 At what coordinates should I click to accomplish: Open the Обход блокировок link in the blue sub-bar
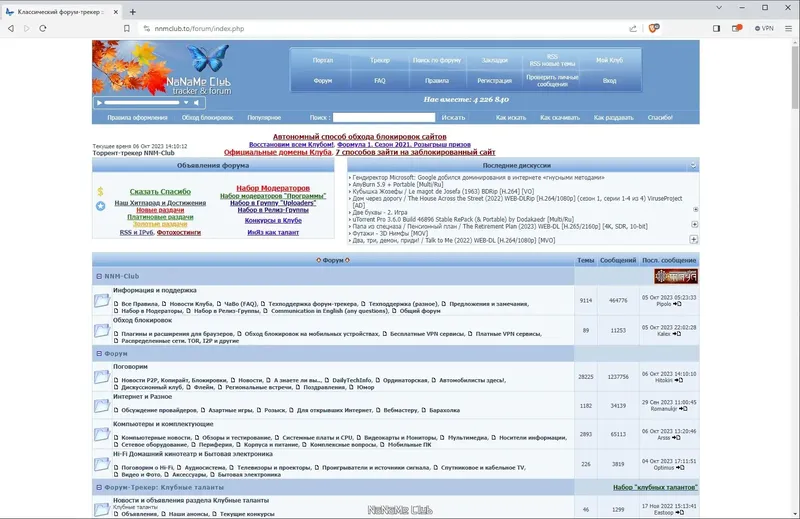(x=207, y=117)
